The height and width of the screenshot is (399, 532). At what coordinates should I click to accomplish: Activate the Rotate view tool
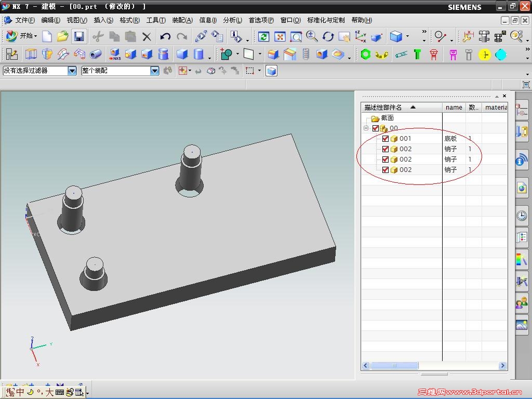pos(328,36)
